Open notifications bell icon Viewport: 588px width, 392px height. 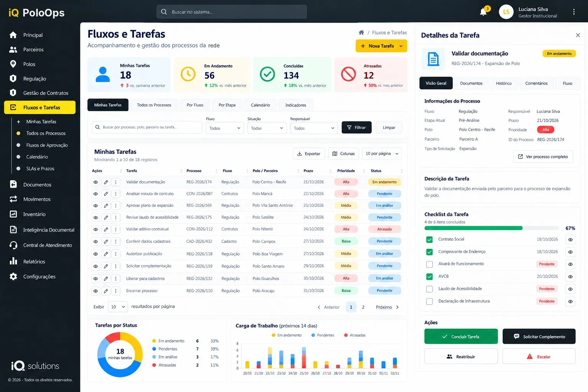click(483, 12)
